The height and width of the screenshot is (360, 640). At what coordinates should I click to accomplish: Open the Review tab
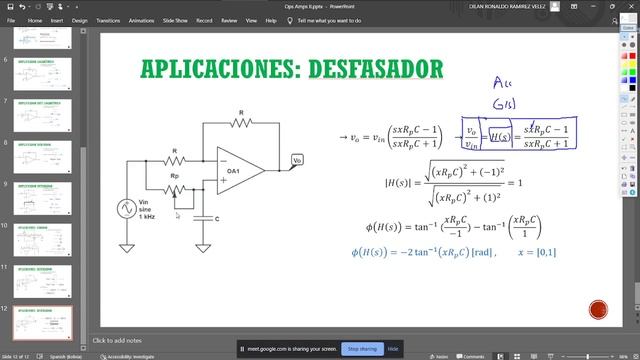click(x=229, y=20)
